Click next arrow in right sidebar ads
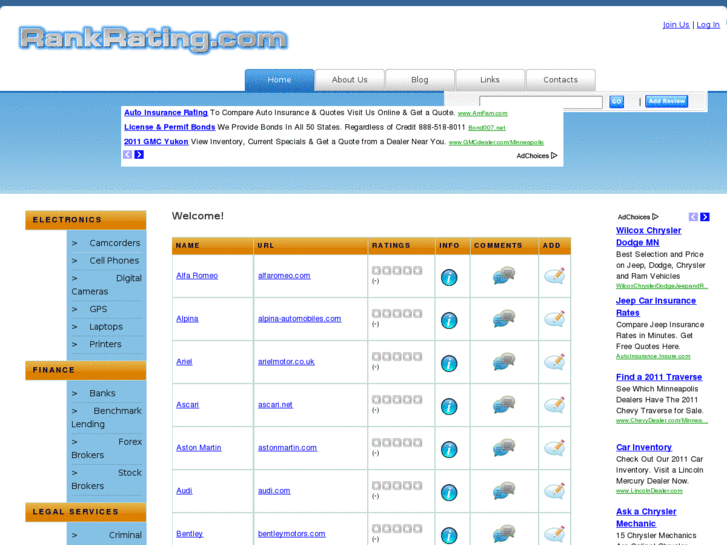The height and width of the screenshot is (545, 727). pos(705,217)
